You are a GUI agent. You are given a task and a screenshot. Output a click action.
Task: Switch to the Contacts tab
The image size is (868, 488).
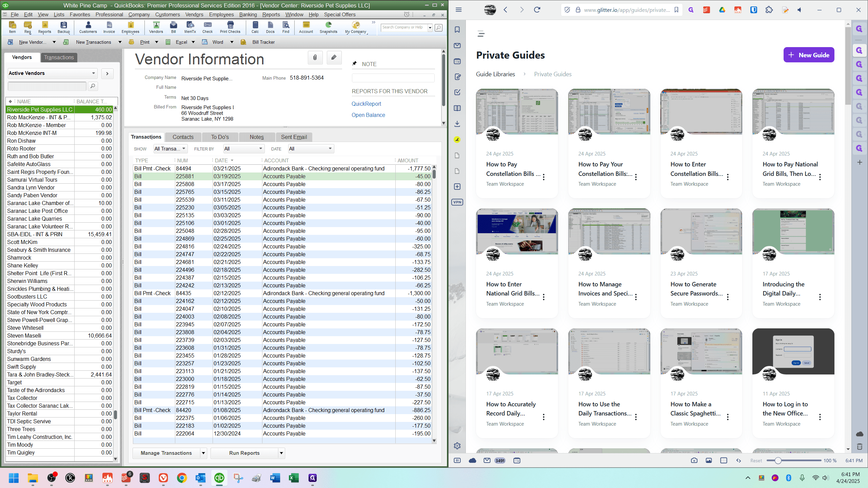click(x=183, y=137)
